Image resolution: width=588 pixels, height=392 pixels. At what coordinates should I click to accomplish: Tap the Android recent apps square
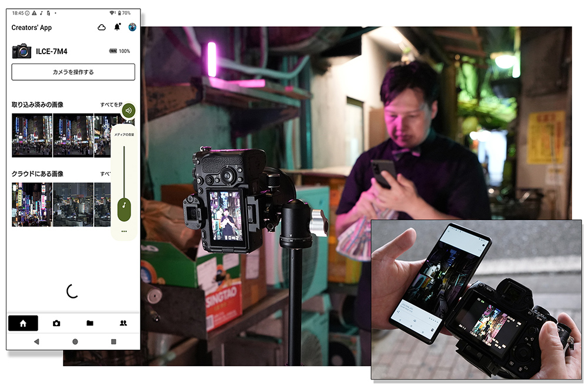point(113,341)
